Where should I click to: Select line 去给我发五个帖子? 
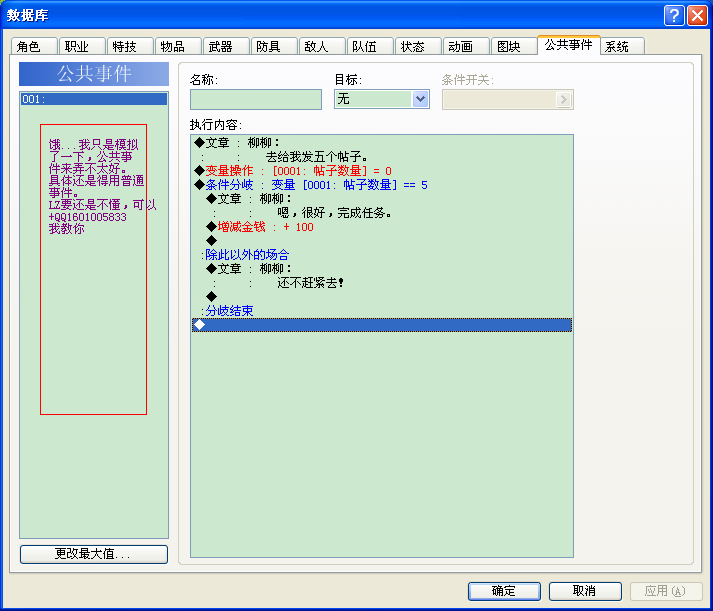[x=382, y=157]
